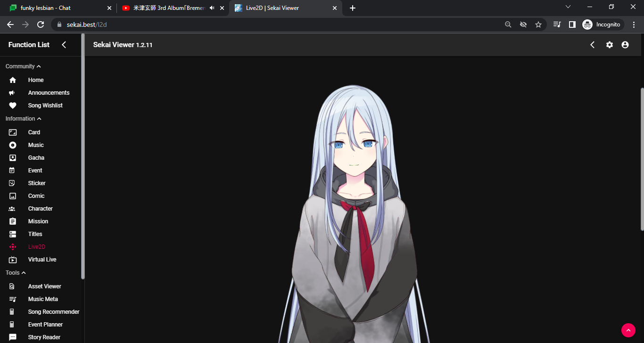Click the pink scroll-to-top button
This screenshot has width=644, height=343.
tap(628, 330)
